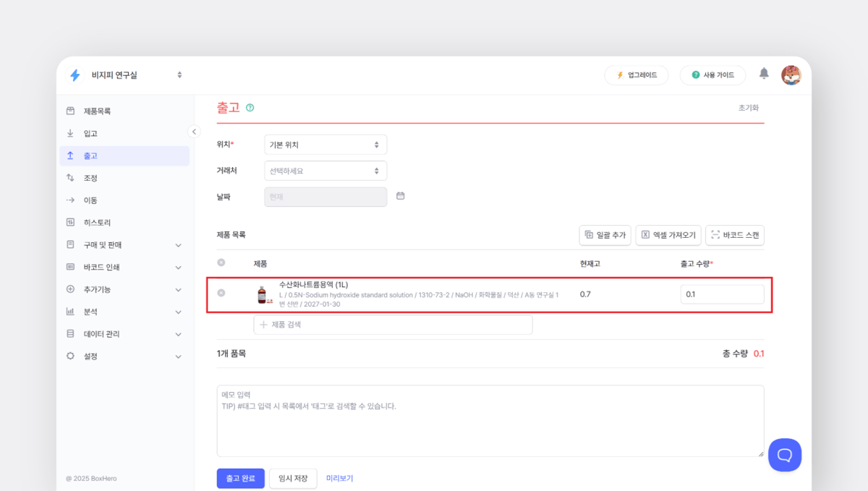Click the 바코드 스캔 scan frame icon
868x491 pixels.
pos(715,235)
